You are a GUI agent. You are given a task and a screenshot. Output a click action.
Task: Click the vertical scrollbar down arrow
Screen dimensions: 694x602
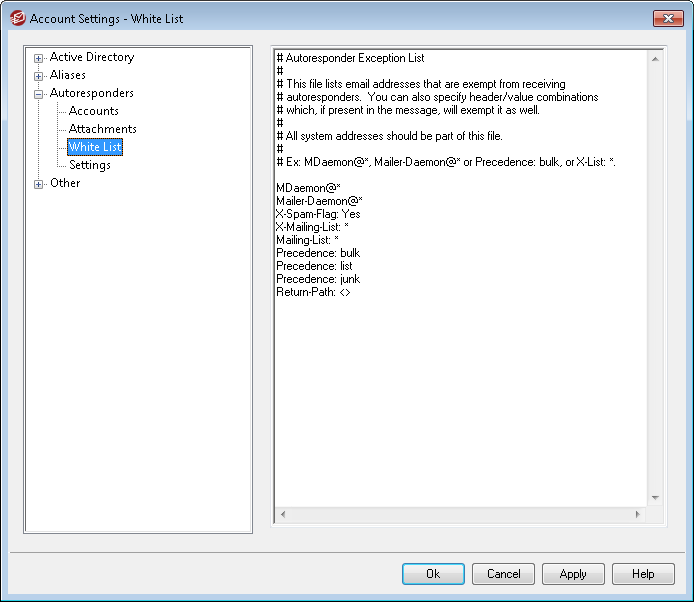(x=655, y=497)
